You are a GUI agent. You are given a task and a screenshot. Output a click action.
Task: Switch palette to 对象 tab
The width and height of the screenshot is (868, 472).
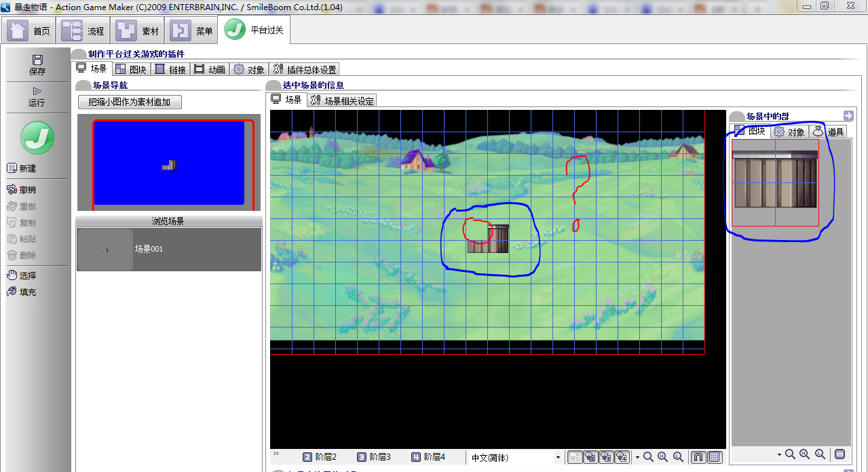pyautogui.click(x=790, y=132)
